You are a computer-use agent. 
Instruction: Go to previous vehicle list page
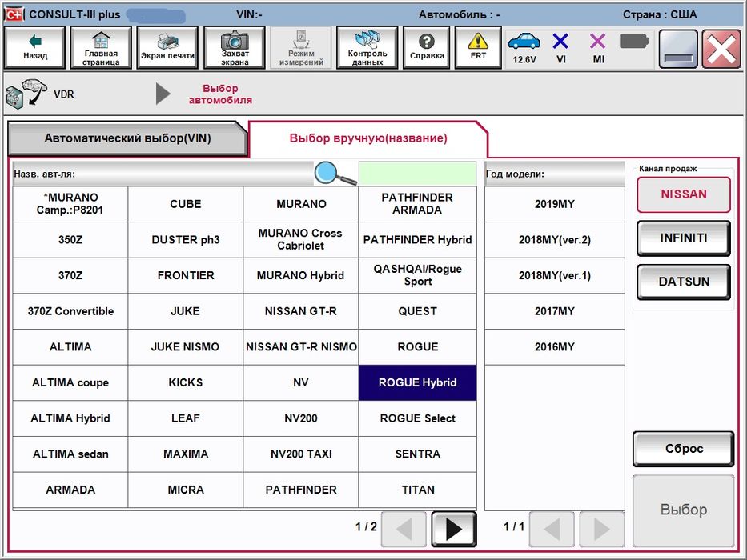(404, 529)
